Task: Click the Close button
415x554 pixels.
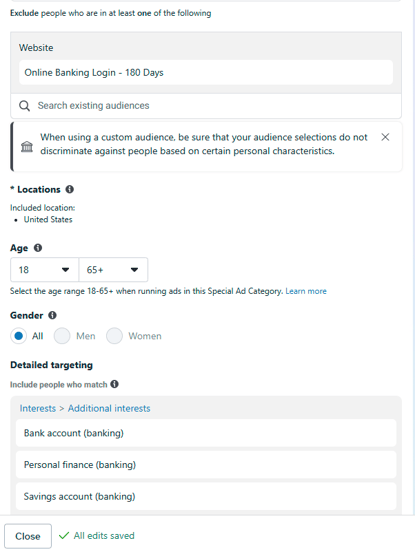Action: pos(28,536)
